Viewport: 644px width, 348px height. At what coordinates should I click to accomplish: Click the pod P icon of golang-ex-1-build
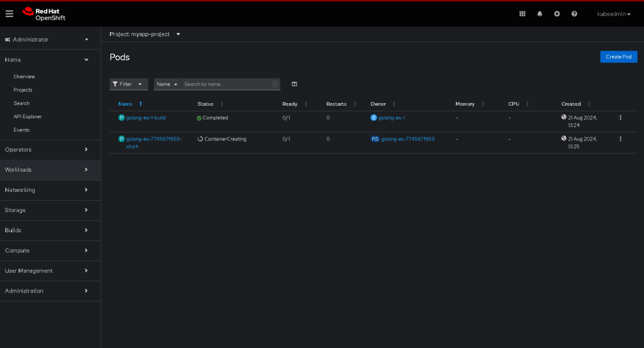tap(121, 118)
